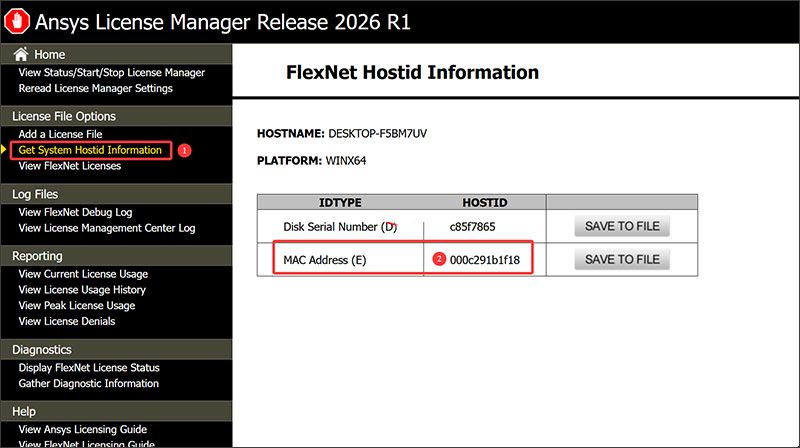Click hostid value 000c291b1f18
Image resolution: width=800 pixels, height=448 pixels.
click(485, 260)
